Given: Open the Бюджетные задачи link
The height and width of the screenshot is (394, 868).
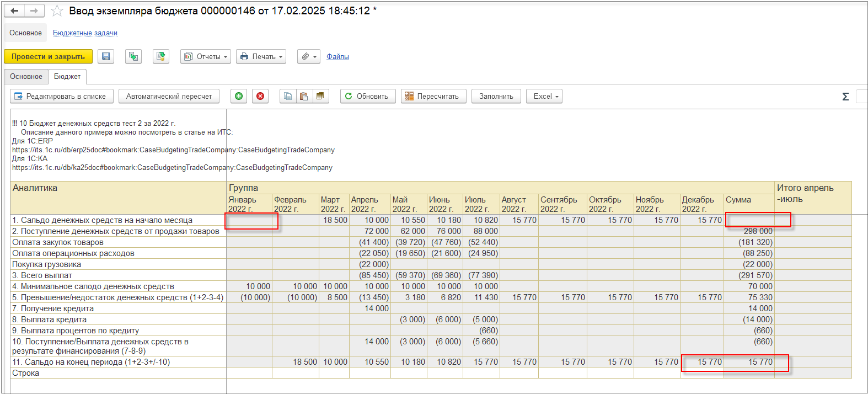Looking at the screenshot, I should 85,33.
